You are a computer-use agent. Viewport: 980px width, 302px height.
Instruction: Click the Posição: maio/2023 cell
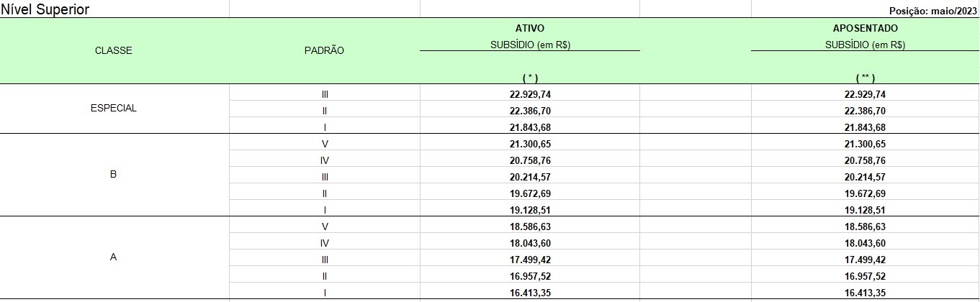click(x=865, y=9)
